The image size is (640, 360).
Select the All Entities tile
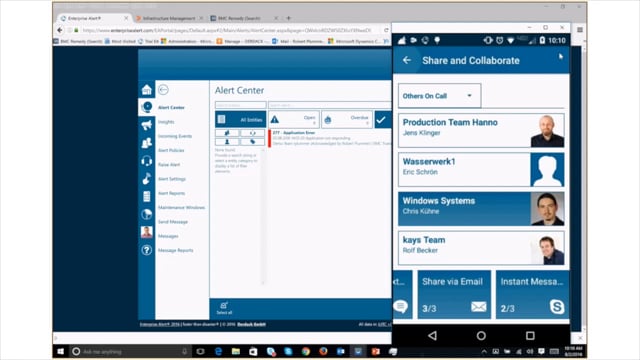click(241, 119)
